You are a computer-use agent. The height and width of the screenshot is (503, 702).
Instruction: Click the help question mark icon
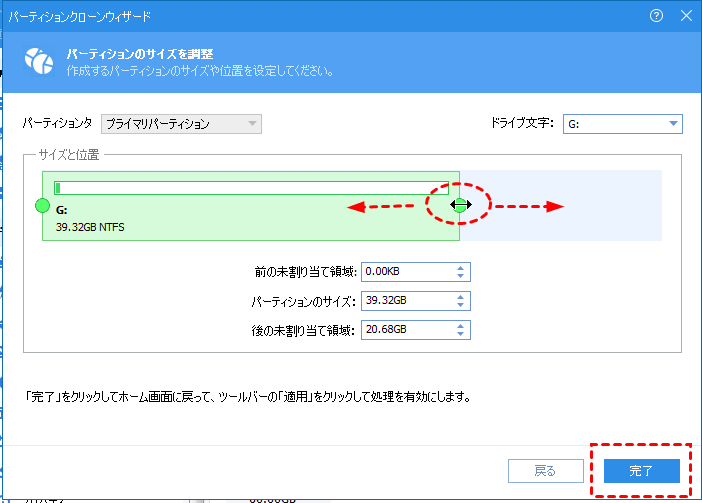(x=656, y=16)
